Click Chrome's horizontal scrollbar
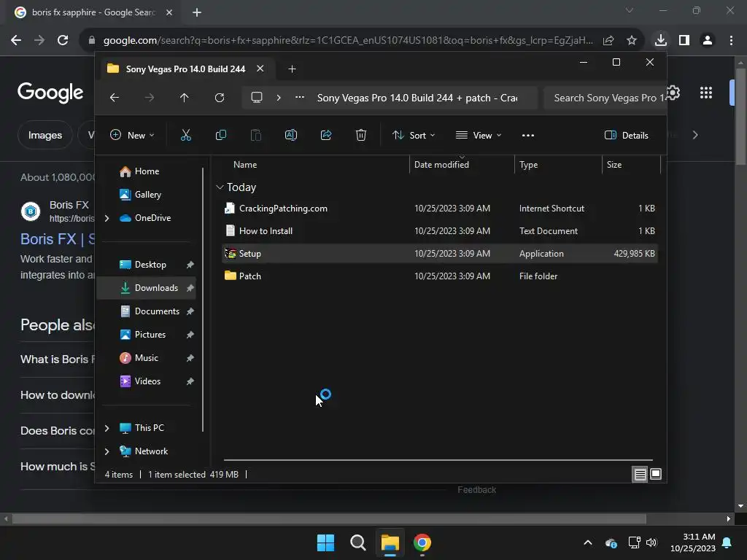The image size is (747, 560). pos(329,519)
